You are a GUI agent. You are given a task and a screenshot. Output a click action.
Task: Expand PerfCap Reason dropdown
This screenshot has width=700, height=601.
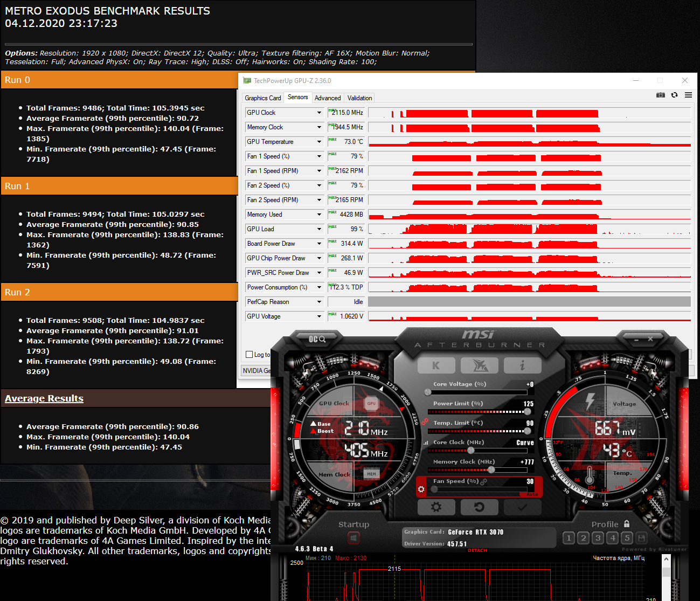pyautogui.click(x=319, y=302)
